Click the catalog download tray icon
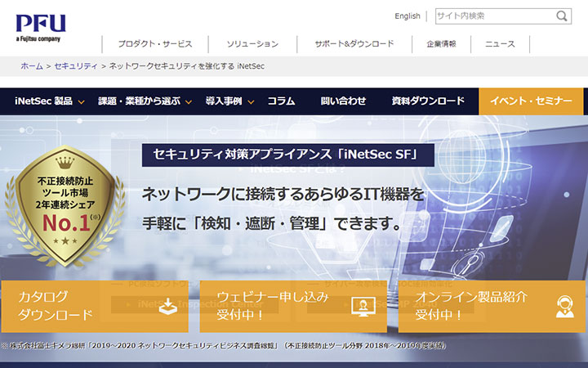Image resolution: width=588 pixels, height=368 pixels. click(167, 306)
